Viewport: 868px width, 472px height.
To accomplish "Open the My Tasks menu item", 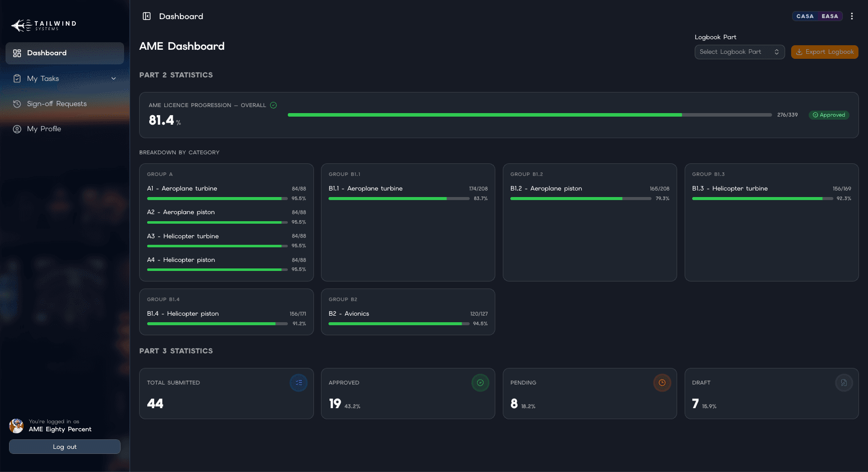I will 65,78.
